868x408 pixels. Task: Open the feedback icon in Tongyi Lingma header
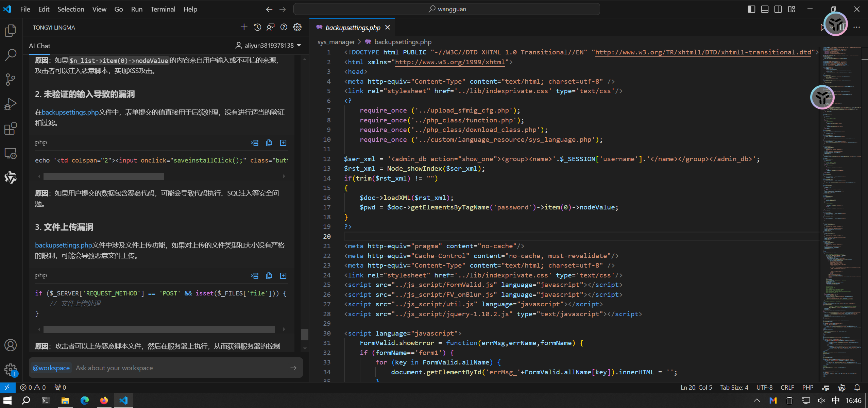(x=271, y=27)
